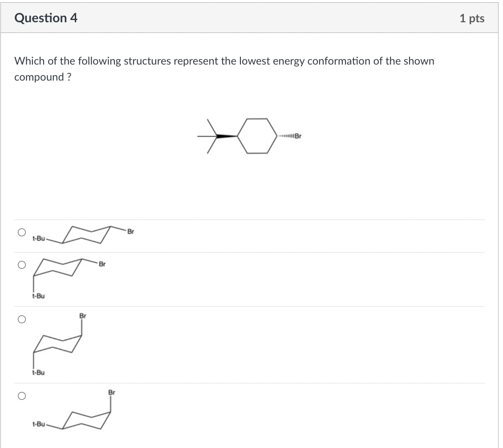
Task: Click the axial Br label, third answer
Action: [83, 316]
